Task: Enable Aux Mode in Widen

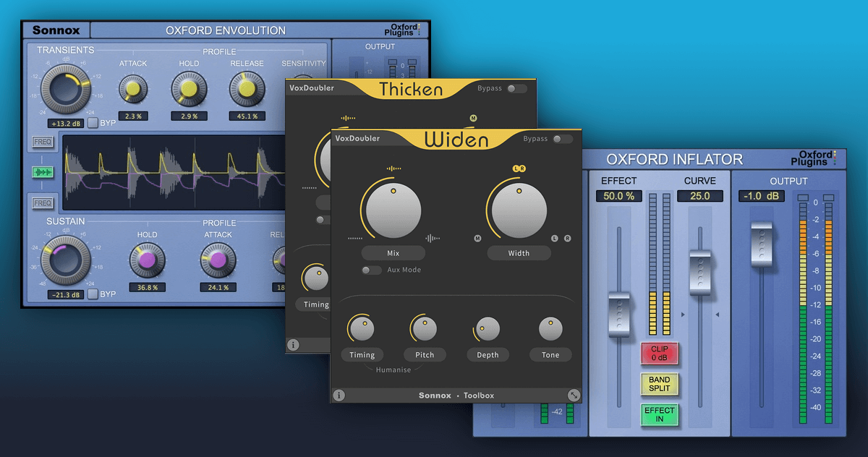Action: (x=371, y=270)
